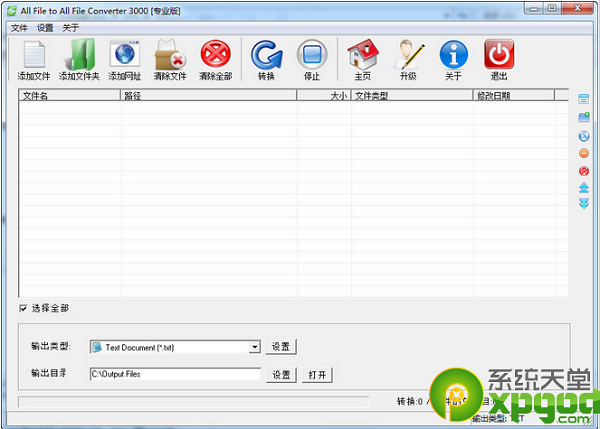Click the 升级 (Upgrade) toolbar icon
This screenshot has height=429, width=600.
(x=408, y=56)
